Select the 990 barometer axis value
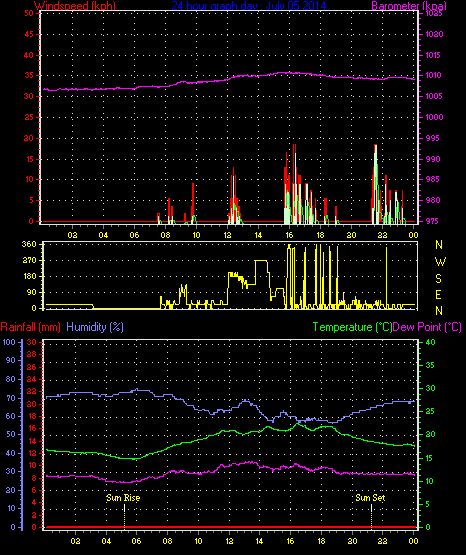This screenshot has height=555, width=466. (433, 159)
